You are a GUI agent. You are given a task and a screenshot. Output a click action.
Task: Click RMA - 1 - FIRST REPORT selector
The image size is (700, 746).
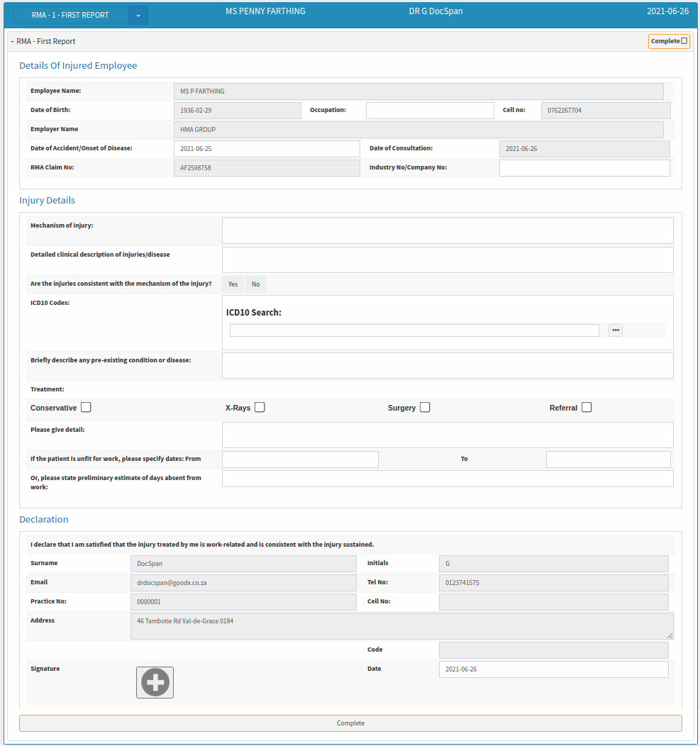(x=70, y=15)
